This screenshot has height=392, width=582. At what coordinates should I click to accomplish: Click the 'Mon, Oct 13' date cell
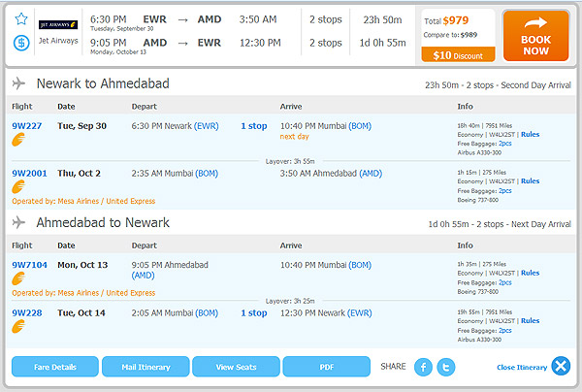(82, 265)
